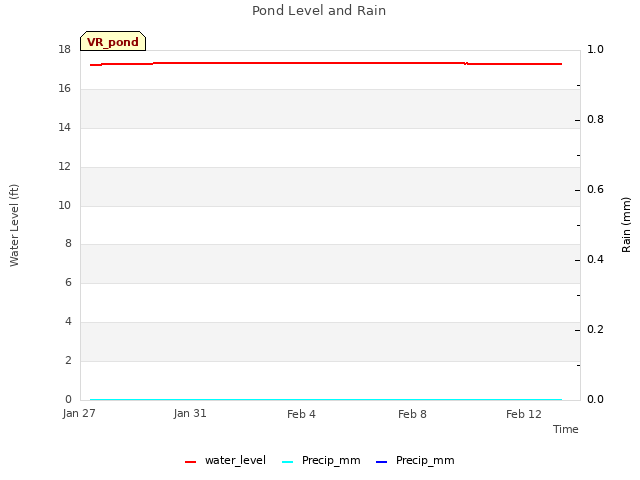Click the Jan 27 date tick label
The image size is (640, 480).
[79, 413]
